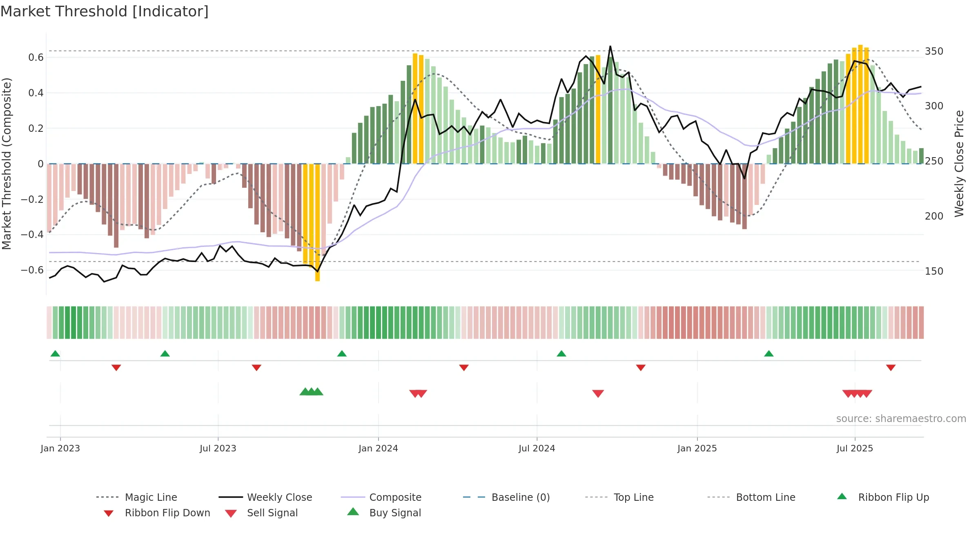Viewport: 980px width, 551px height.
Task: Hide the Composite series via legend
Action: pos(381,497)
